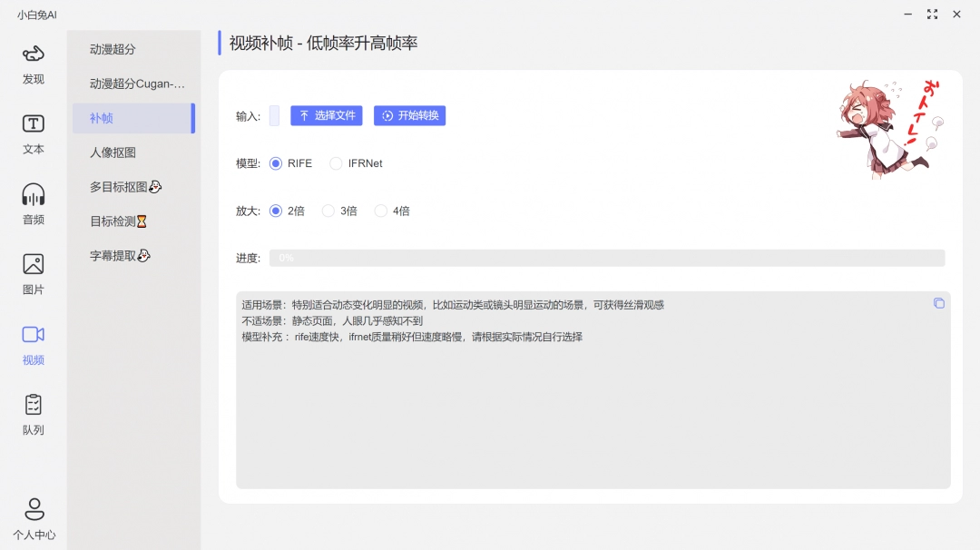Select the 视频 video section
Screen dimensions: 980x550
(x=33, y=345)
